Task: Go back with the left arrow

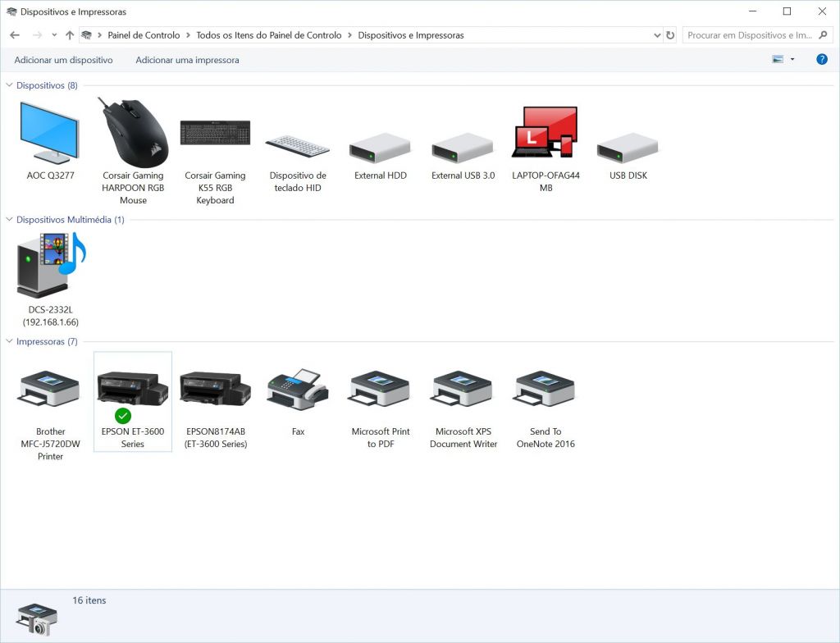Action: click(x=15, y=35)
